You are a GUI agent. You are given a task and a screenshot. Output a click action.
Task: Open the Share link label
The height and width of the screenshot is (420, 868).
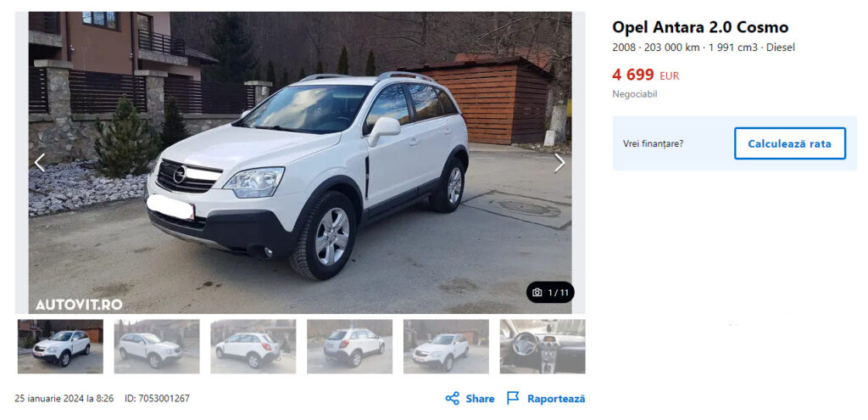tap(480, 399)
